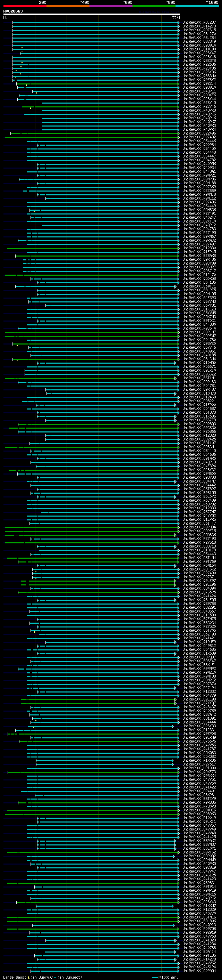Click the 557 end-position label
This screenshot has height=980, width=222.
(x=175, y=17)
